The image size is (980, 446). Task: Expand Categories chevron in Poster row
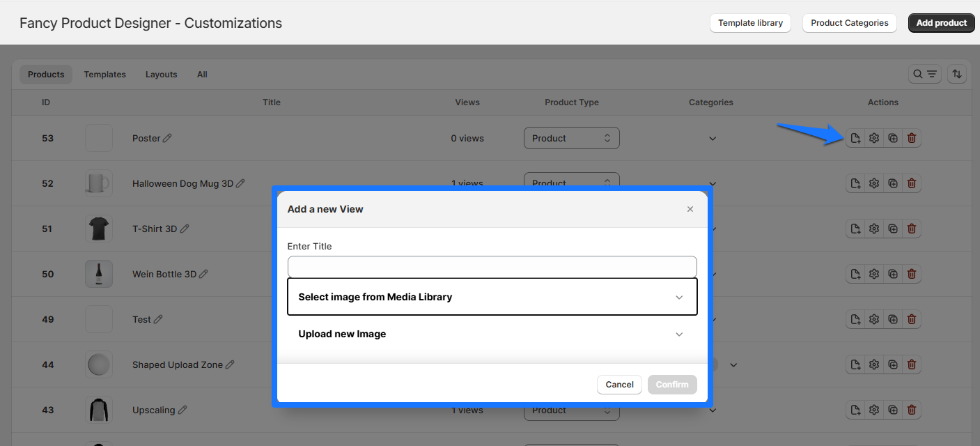713,139
